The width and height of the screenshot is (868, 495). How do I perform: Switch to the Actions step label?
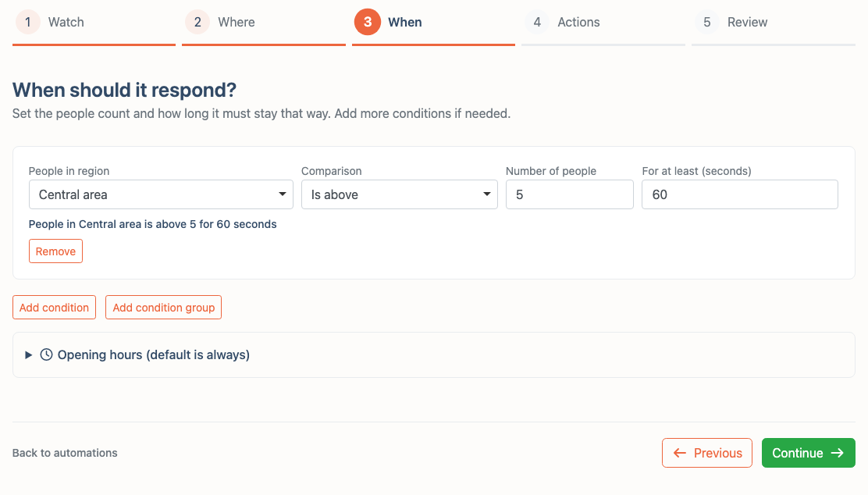pyautogui.click(x=578, y=22)
